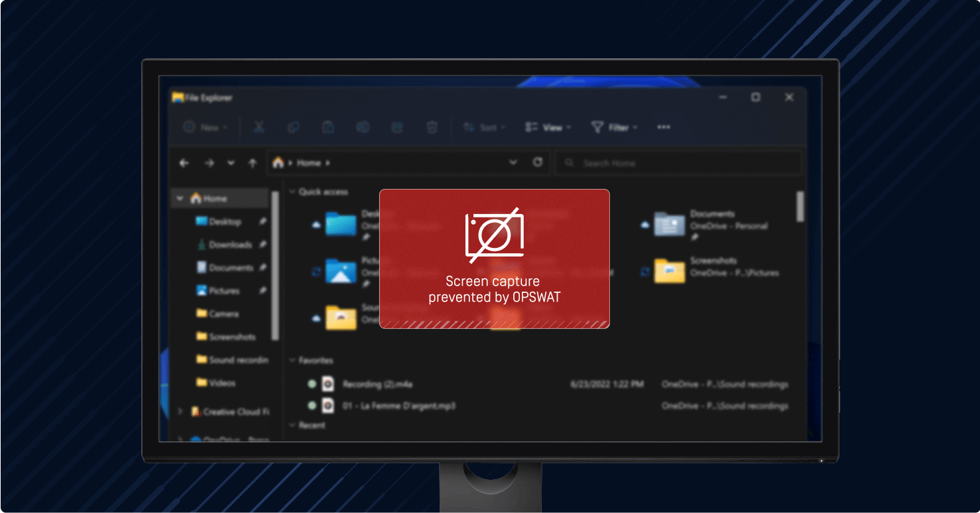Click the Share icon in toolbar
Viewport: 980px width, 513px height.
(397, 127)
